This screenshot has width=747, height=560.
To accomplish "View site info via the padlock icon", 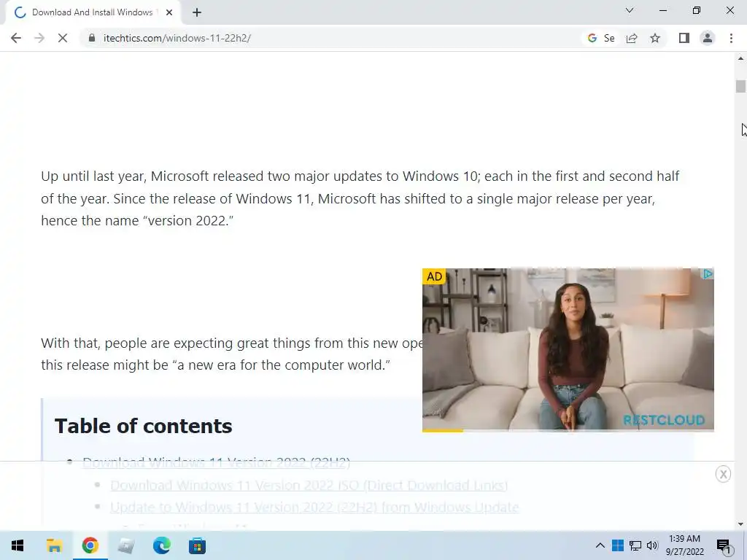I will (91, 38).
